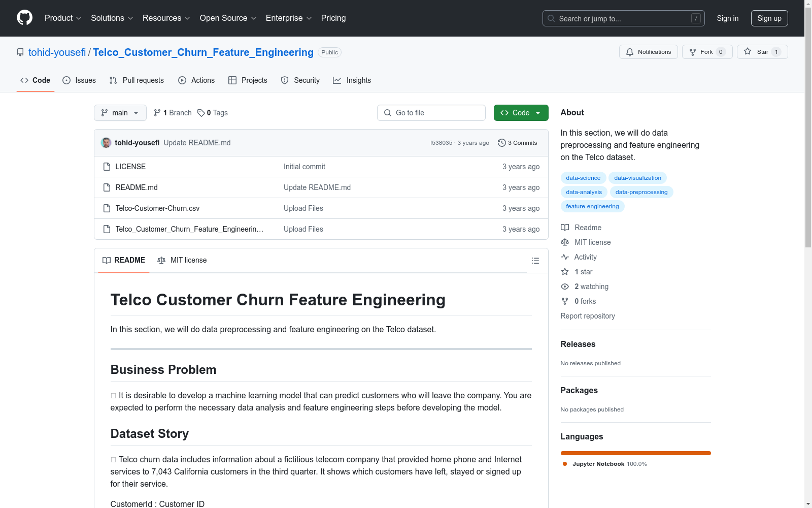Click the Report repository link
Image resolution: width=812 pixels, height=508 pixels.
[588, 316]
